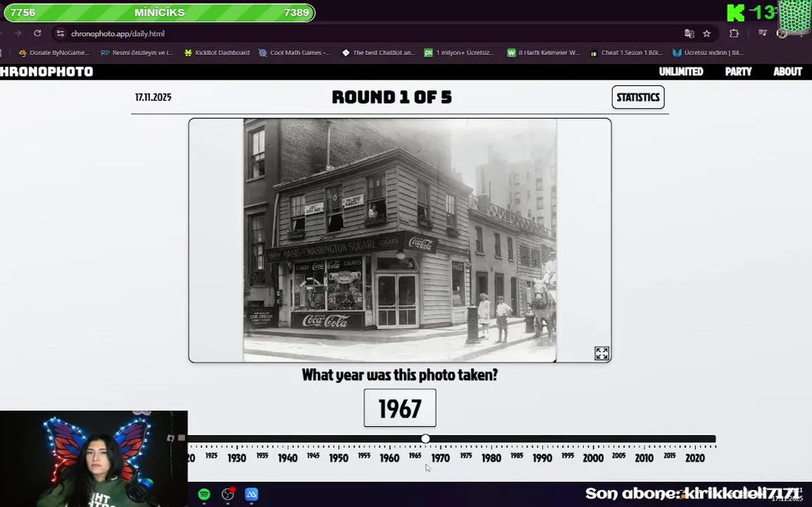Viewport: 812px width, 507px height.
Task: Open OBS Studio from the taskbar
Action: (228, 494)
